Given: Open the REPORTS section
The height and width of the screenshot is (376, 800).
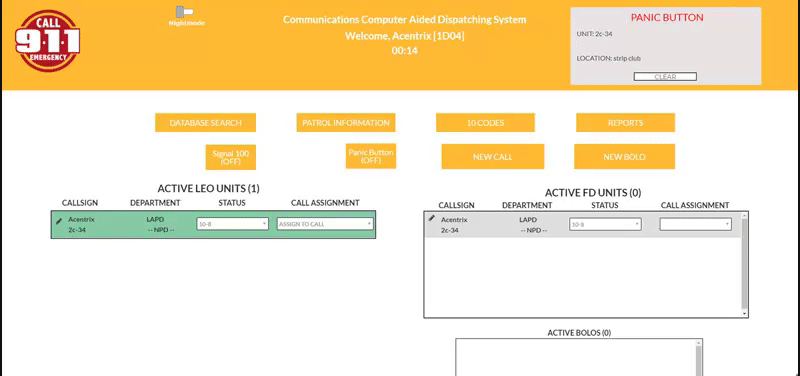Looking at the screenshot, I should coord(626,123).
